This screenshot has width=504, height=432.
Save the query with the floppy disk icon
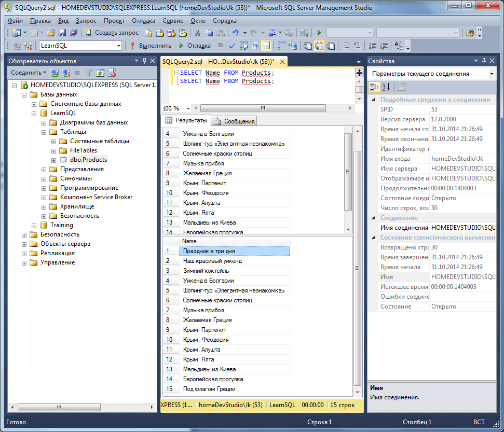pos(62,33)
